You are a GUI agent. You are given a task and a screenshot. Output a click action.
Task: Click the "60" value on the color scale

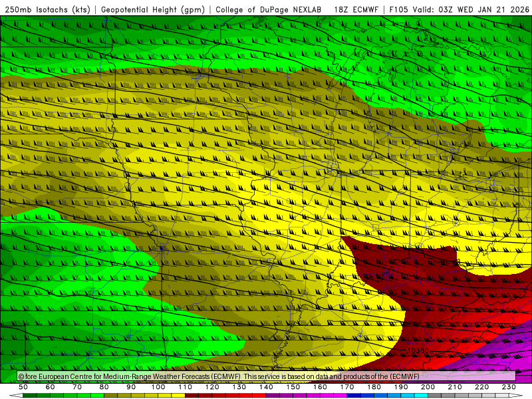(50, 387)
